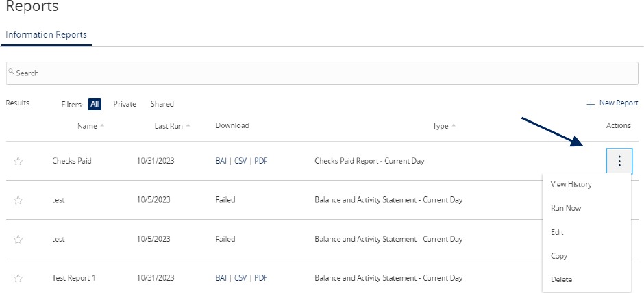Select the All filter

pos(95,104)
